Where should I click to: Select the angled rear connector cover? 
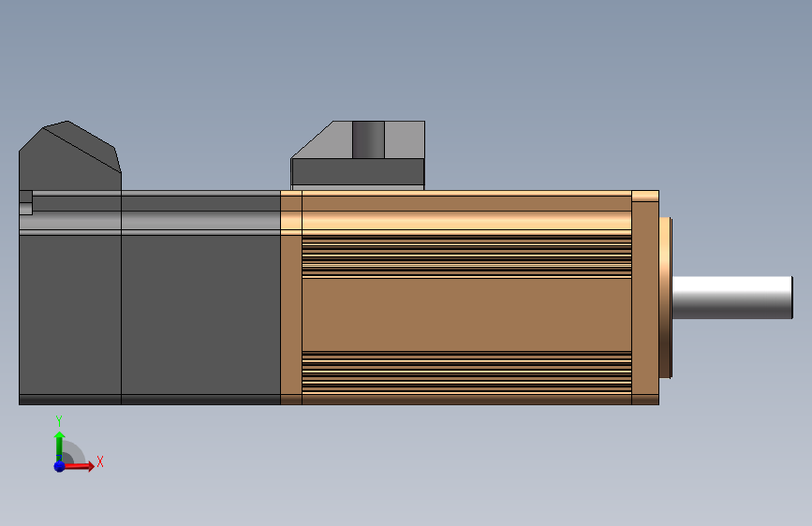coord(70,155)
